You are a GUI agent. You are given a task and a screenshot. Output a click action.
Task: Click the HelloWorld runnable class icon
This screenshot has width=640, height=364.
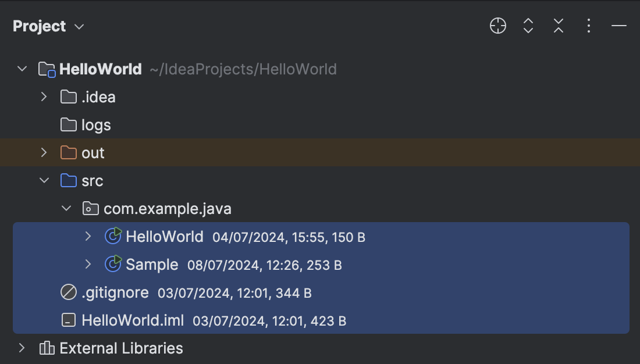coord(113,236)
